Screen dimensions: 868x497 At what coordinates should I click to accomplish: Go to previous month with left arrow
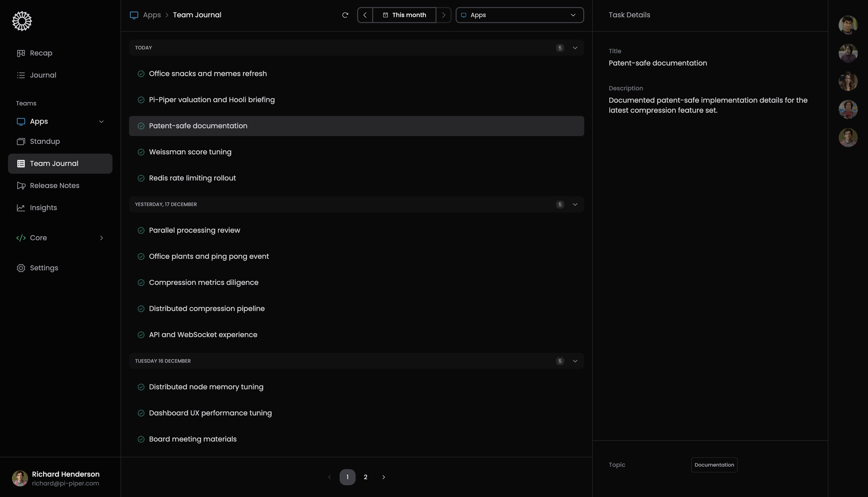click(365, 15)
